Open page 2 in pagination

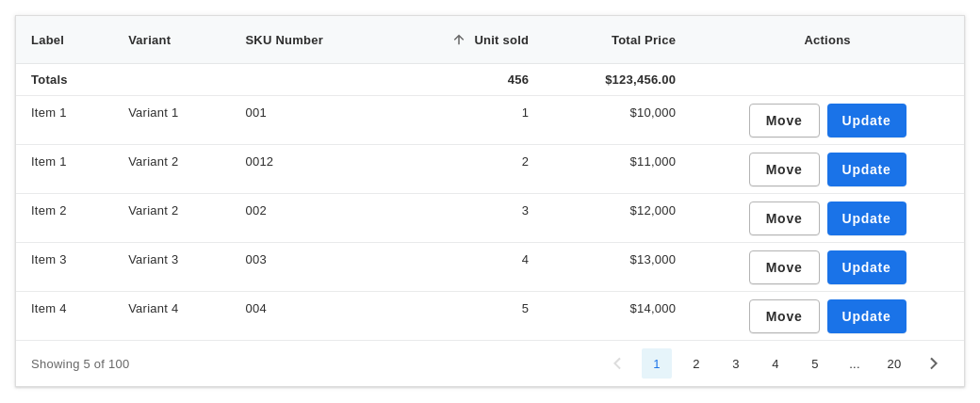[696, 363]
